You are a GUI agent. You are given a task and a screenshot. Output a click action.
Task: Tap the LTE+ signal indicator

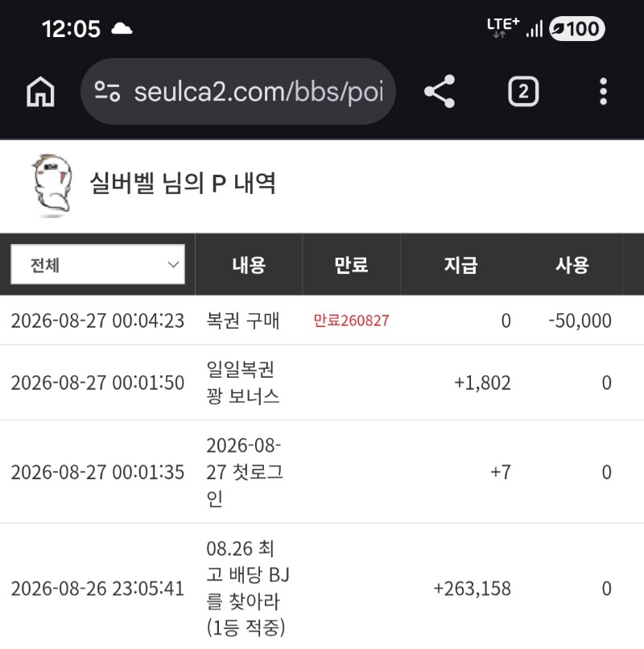[503, 27]
